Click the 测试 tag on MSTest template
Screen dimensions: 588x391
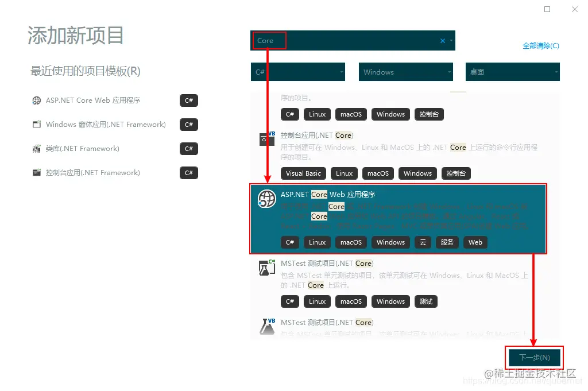426,302
